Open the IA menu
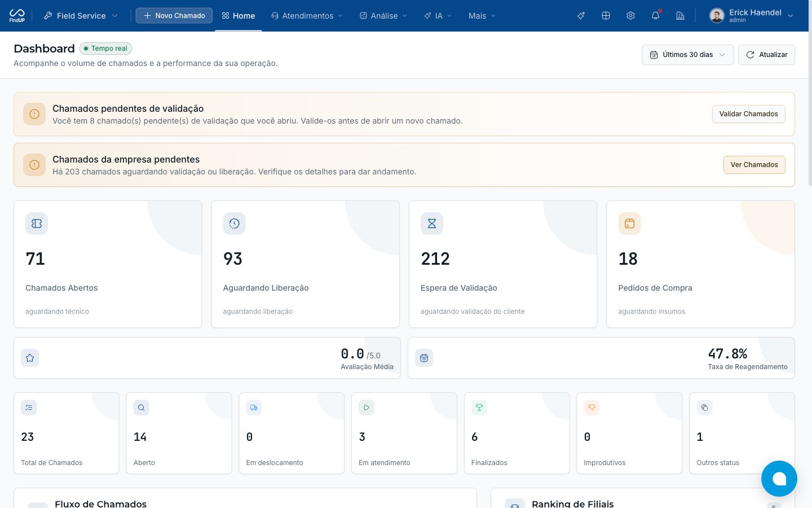The width and height of the screenshot is (812, 508). [438, 16]
